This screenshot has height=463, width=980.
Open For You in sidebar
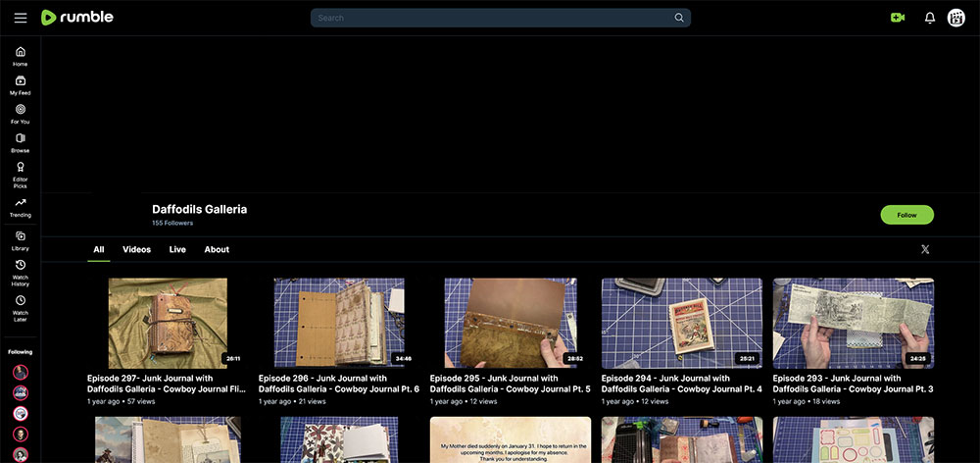(x=20, y=114)
